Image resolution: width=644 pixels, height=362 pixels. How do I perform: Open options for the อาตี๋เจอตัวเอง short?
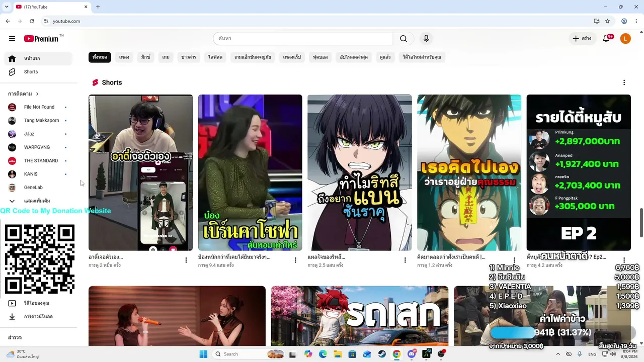tap(186, 260)
